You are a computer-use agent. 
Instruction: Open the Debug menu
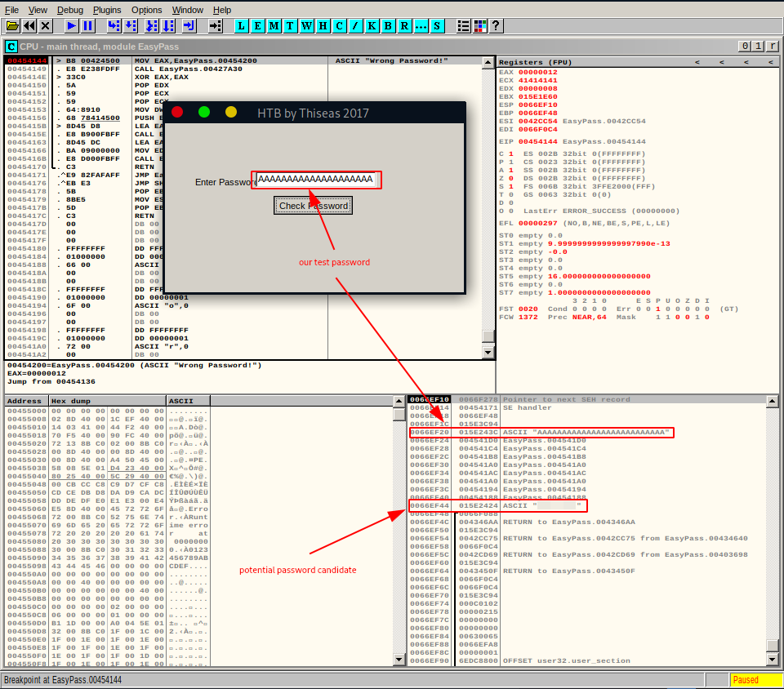pos(70,10)
